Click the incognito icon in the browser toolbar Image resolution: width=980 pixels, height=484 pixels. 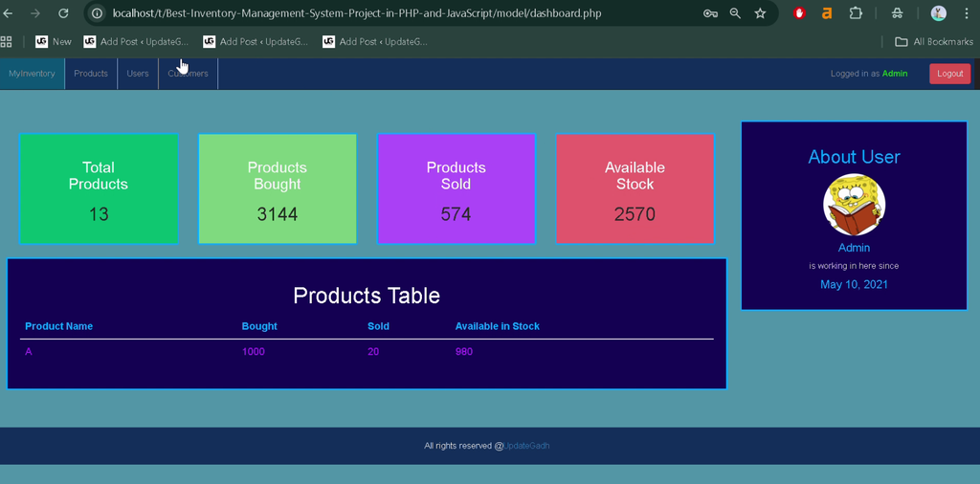(897, 13)
